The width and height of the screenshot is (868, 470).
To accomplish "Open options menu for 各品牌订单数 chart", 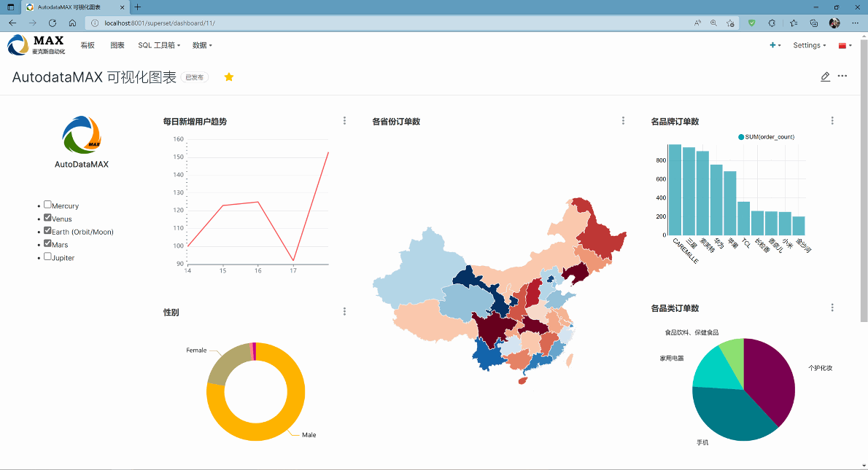I will [832, 121].
